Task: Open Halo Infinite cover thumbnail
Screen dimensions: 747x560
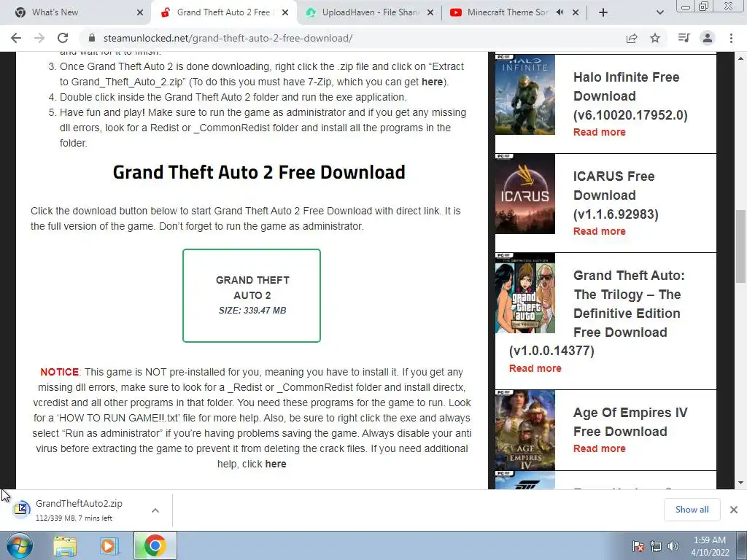Action: coord(525,95)
